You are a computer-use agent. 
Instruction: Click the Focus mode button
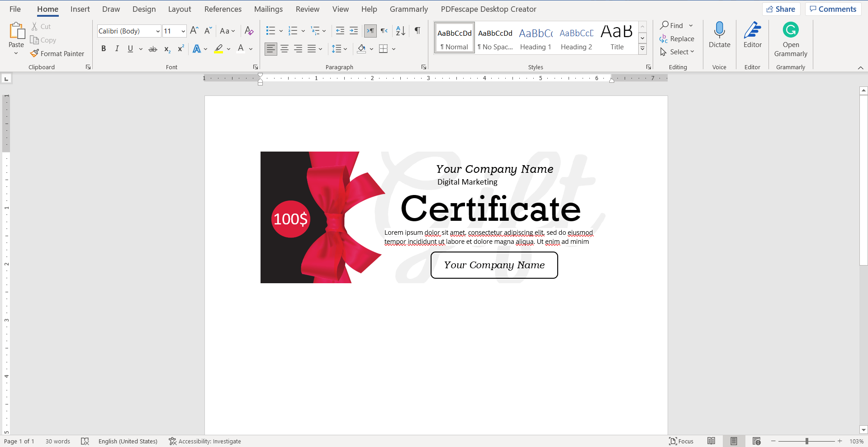click(681, 441)
